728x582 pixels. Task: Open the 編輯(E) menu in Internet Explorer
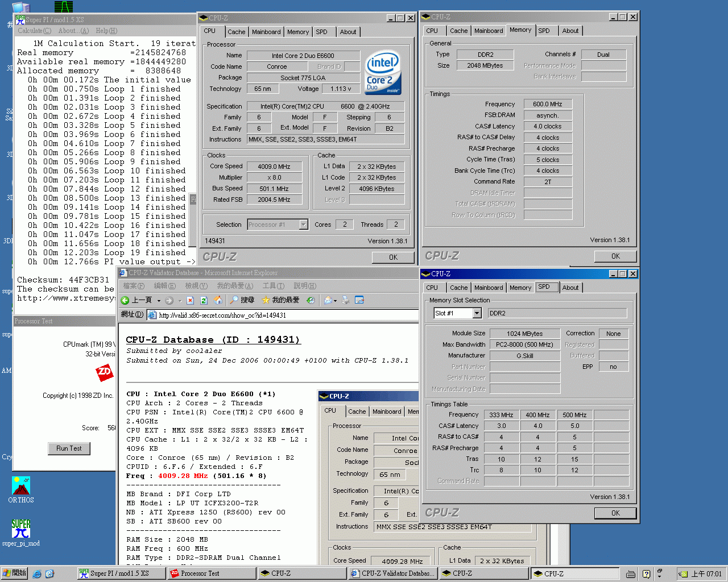click(165, 286)
